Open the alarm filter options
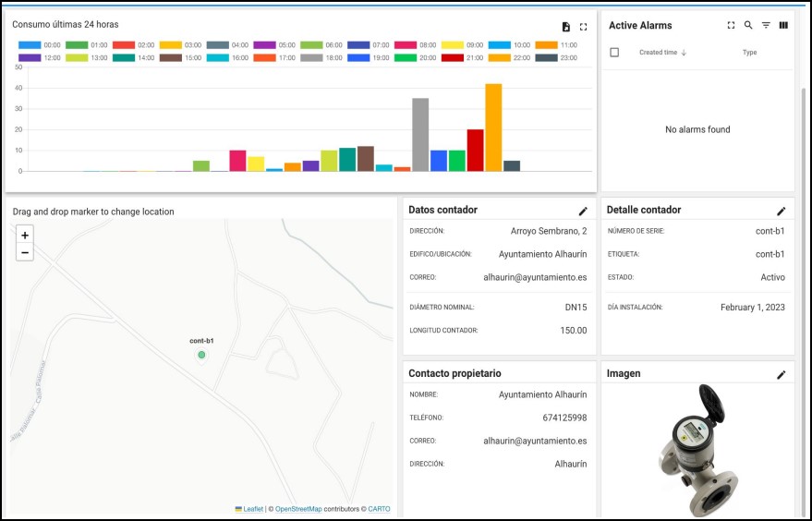Screen dimensions: 812x521 pyautogui.click(x=766, y=26)
